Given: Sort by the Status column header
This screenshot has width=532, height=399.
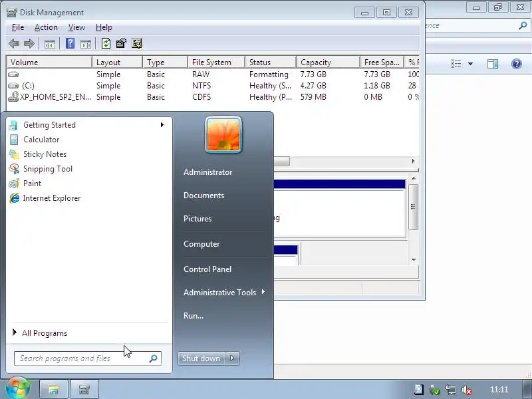Looking at the screenshot, I should pyautogui.click(x=271, y=63).
